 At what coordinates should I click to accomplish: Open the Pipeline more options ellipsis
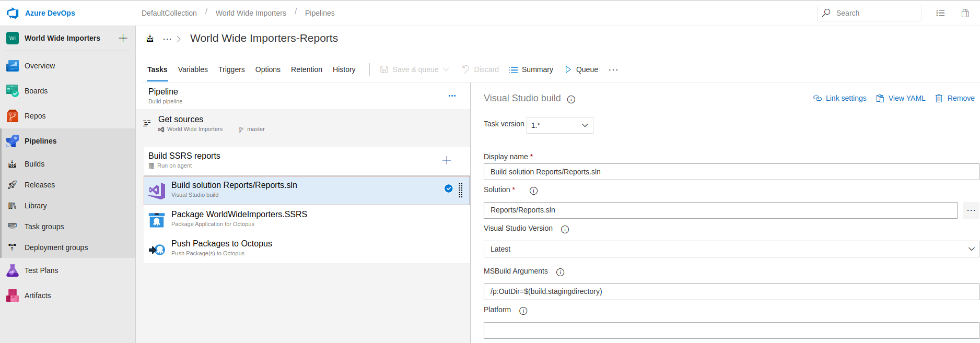452,96
